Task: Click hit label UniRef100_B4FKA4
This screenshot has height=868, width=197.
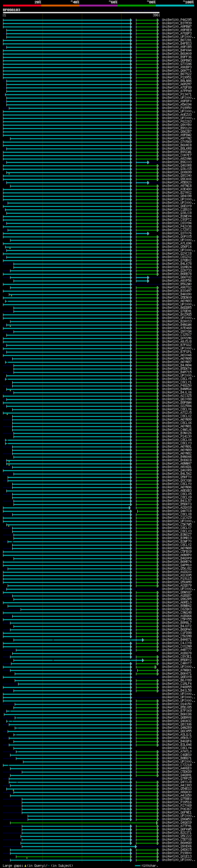Action: tap(177, 50)
